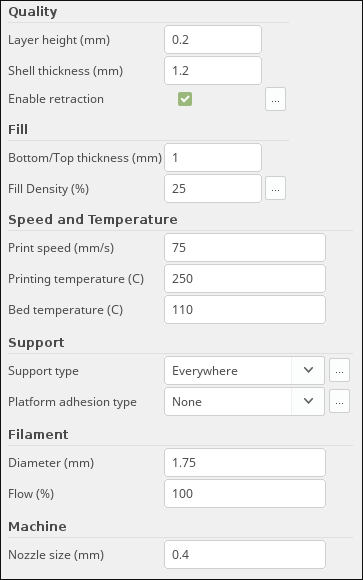Focus the Flow percentage input field
Screen dimensions: 363x580
(x=245, y=493)
